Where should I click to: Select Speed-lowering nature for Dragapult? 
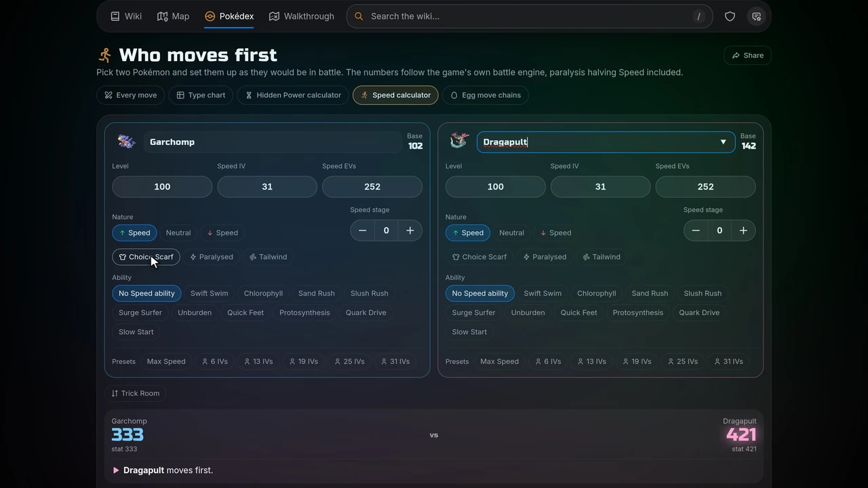[x=555, y=232]
